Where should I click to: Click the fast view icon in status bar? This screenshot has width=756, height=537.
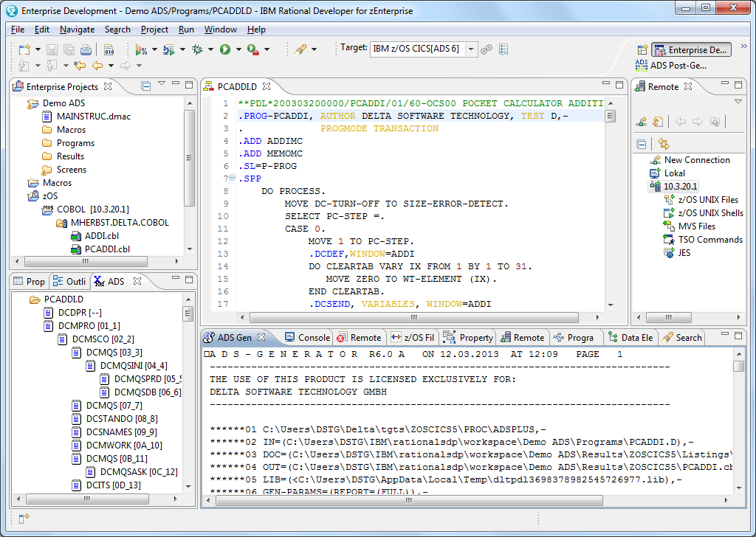(x=24, y=519)
